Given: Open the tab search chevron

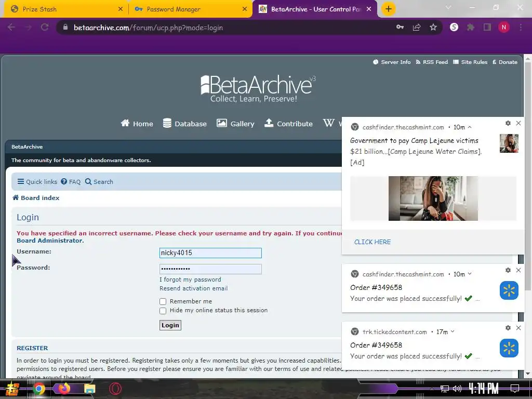Looking at the screenshot, I should click(x=448, y=7).
